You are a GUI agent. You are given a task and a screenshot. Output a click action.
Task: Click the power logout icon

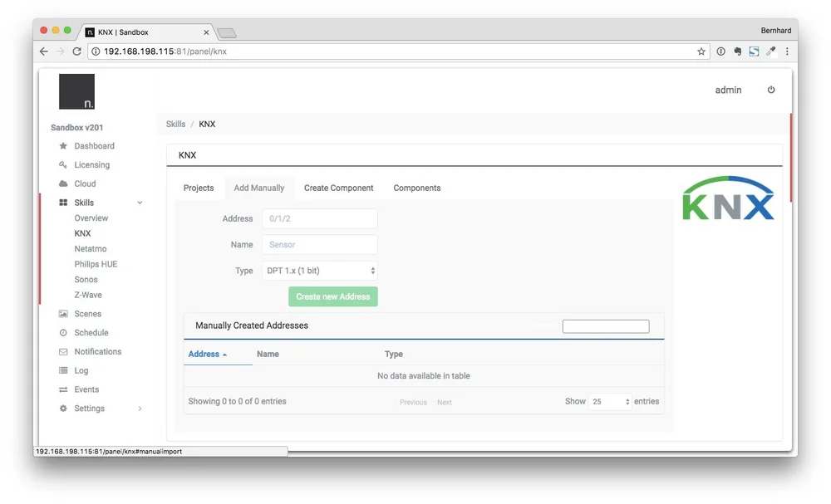point(771,90)
